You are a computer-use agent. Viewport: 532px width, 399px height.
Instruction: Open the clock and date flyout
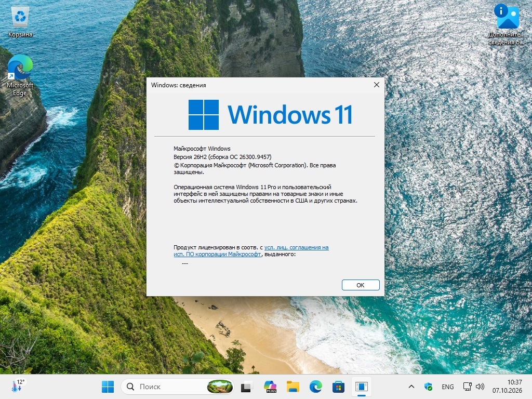(507, 387)
